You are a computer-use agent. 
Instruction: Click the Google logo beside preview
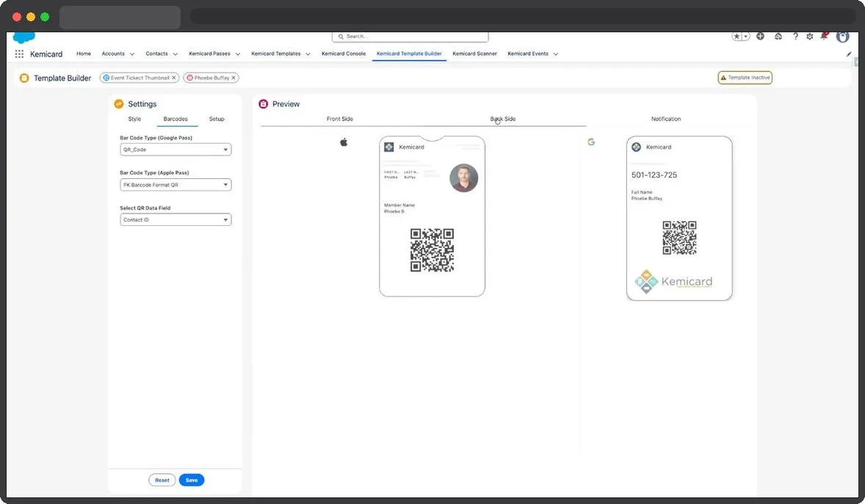591,142
